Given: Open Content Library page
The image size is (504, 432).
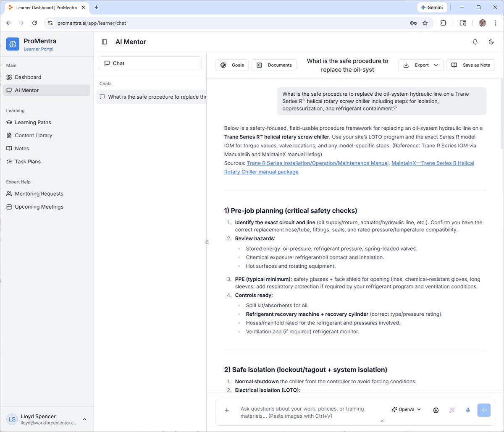Looking at the screenshot, I should point(47,136).
